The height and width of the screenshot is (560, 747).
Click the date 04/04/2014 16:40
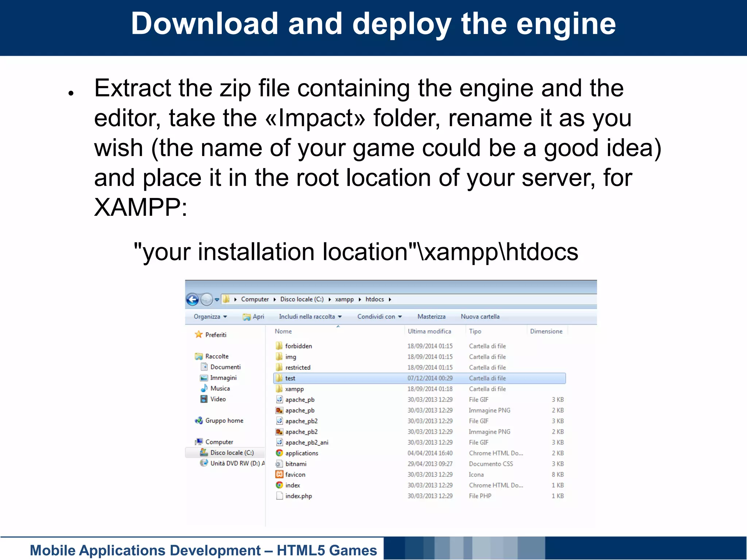(430, 453)
